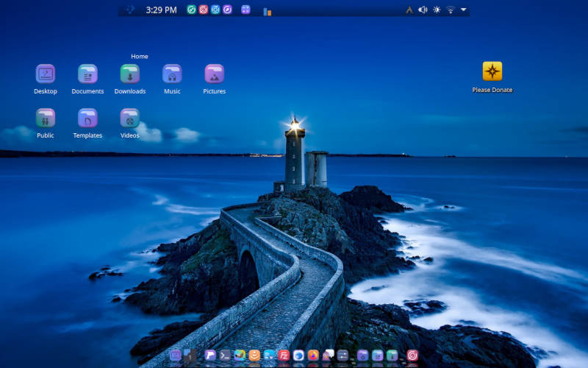The width and height of the screenshot is (588, 368).
Task: Click the volume speaker icon in the panel
Action: (423, 10)
